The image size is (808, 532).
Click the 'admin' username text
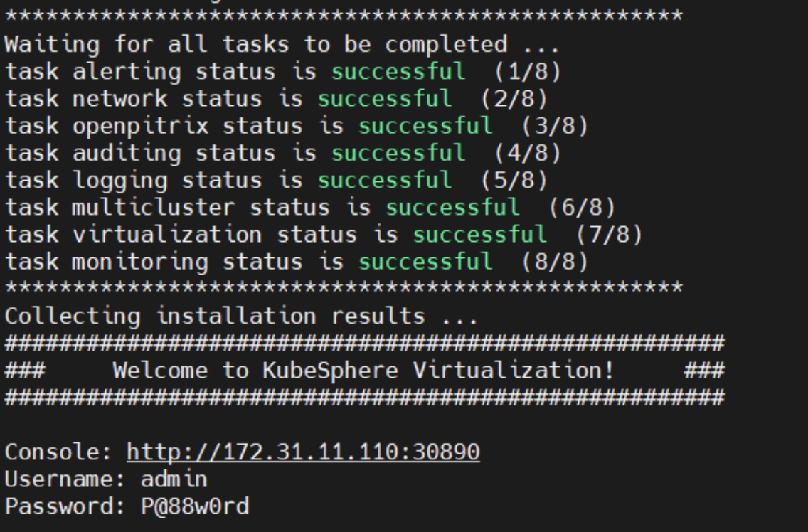point(174,479)
